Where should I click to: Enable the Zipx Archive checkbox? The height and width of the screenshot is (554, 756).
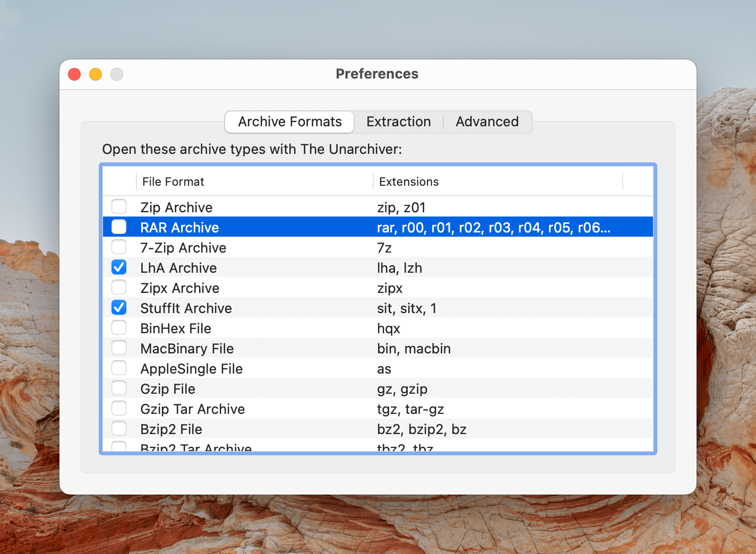pyautogui.click(x=119, y=287)
